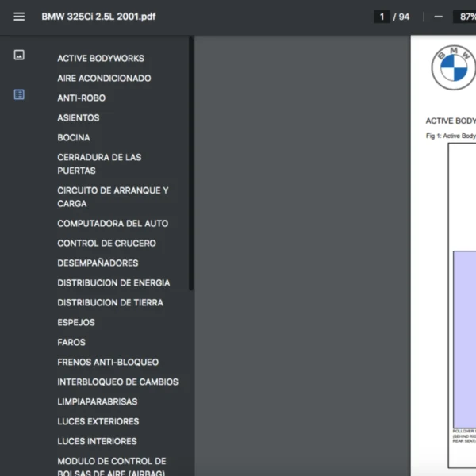Open CIRCUITO DE ARRANQUE Y CARGA section
Viewport: 476px width, 476px height.
(x=113, y=197)
